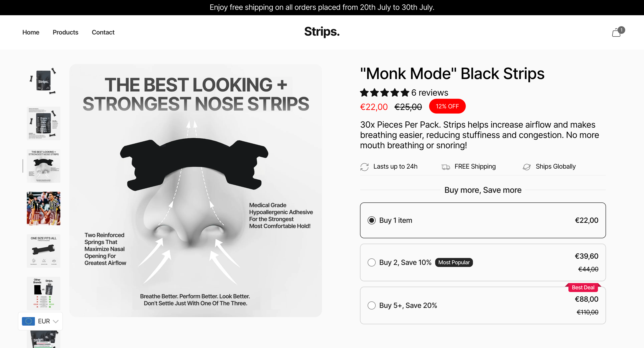This screenshot has width=644, height=348.
Task: Click the planet Ships Globally icon
Action: [527, 167]
